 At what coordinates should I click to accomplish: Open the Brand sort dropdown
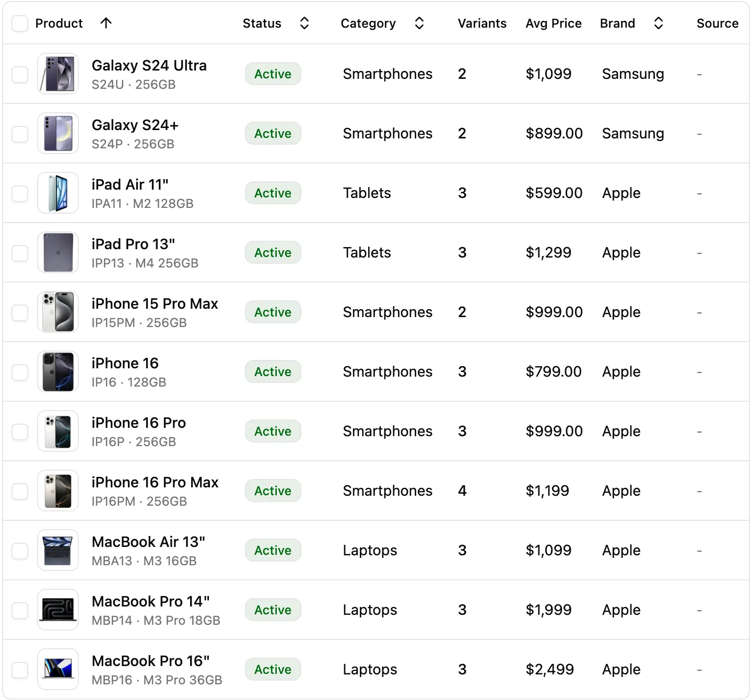click(659, 23)
